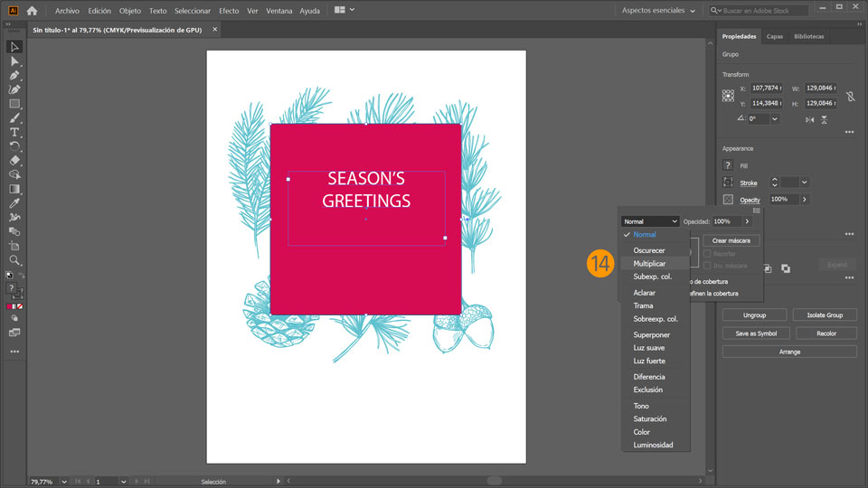Click the Crear máscara button
The height and width of the screenshot is (488, 868).
731,240
